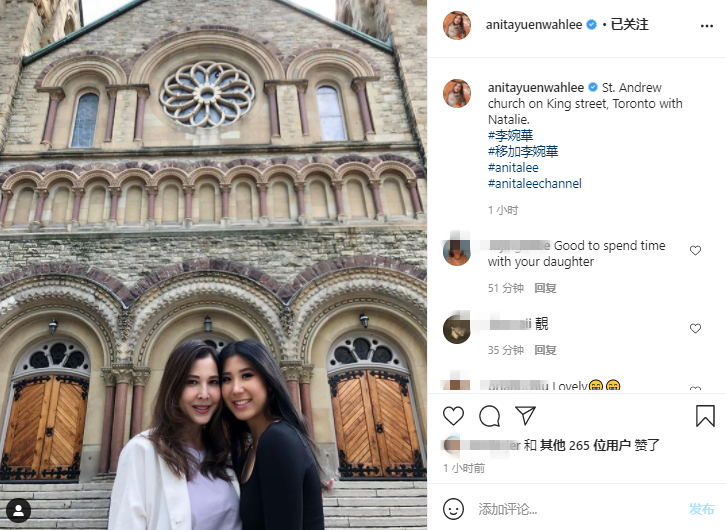Toggle the 已关注 following status

pyautogui.click(x=629, y=25)
